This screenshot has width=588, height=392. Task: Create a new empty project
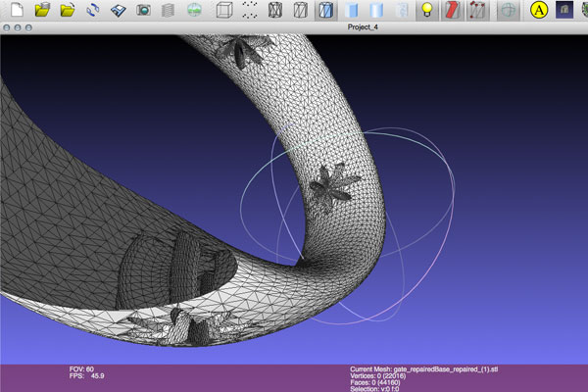(x=17, y=10)
